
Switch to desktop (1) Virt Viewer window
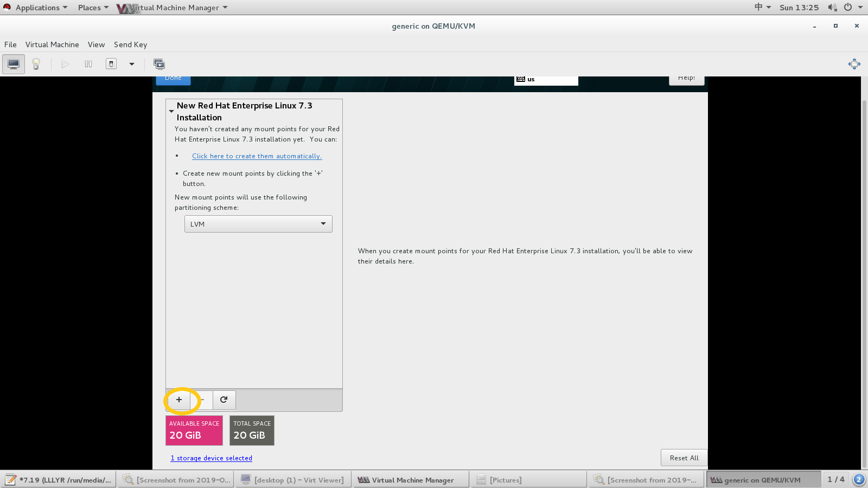[293, 480]
